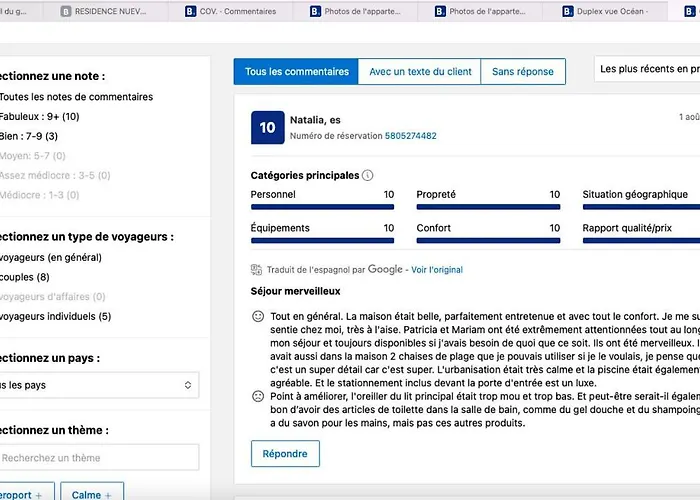Screen dimensions: 700x500
Task: Click the happy smiley face icon
Action: [x=258, y=316]
